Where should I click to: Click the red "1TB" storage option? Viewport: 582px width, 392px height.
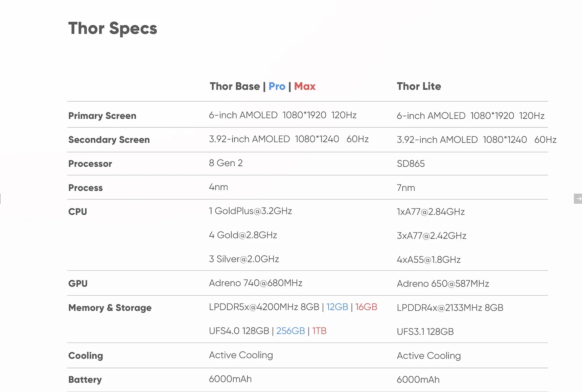tap(319, 331)
